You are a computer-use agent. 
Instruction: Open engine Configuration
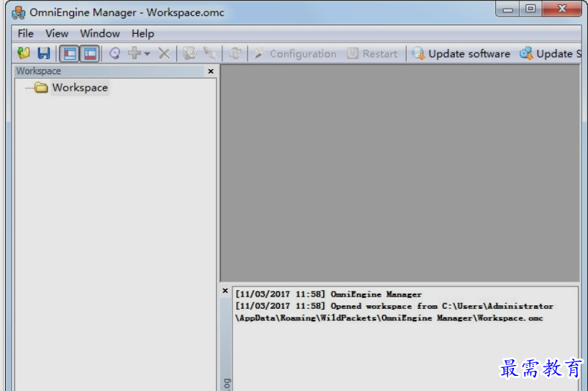tap(295, 54)
